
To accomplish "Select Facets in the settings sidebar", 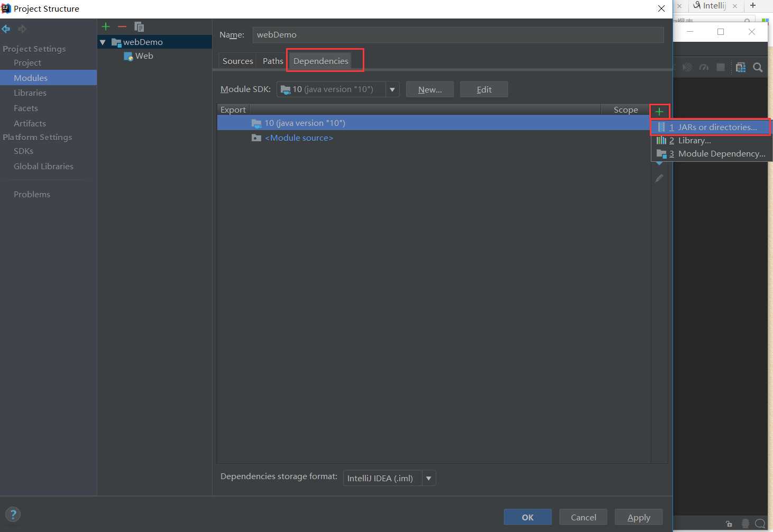I will click(x=26, y=108).
